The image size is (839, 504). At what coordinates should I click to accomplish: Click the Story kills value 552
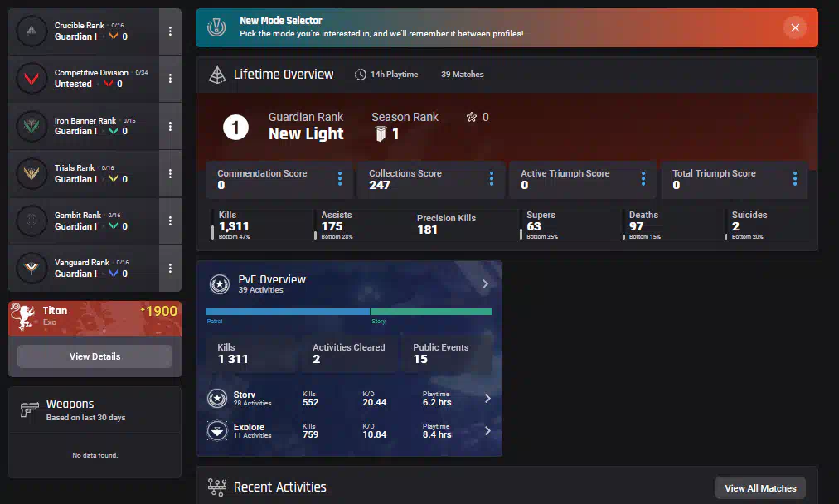pyautogui.click(x=310, y=402)
